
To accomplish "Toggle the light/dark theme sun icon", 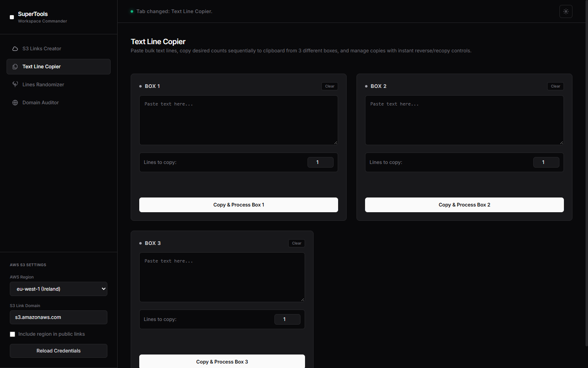I will (566, 11).
